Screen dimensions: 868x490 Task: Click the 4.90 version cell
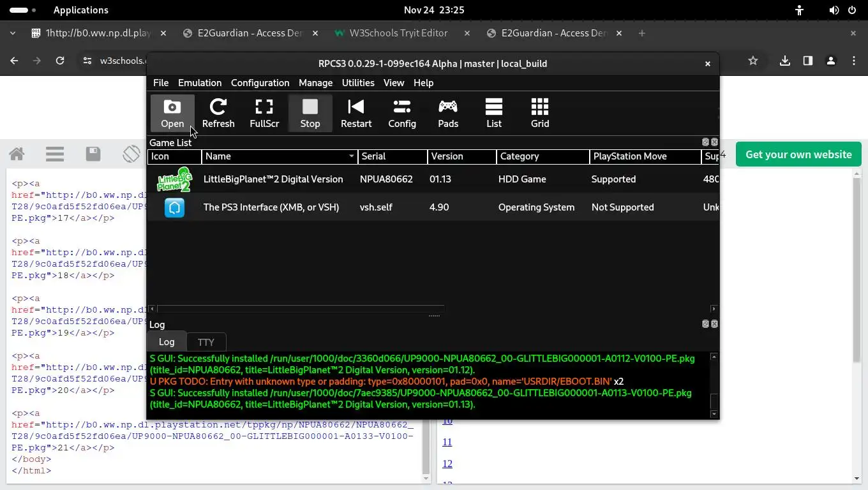(x=439, y=207)
